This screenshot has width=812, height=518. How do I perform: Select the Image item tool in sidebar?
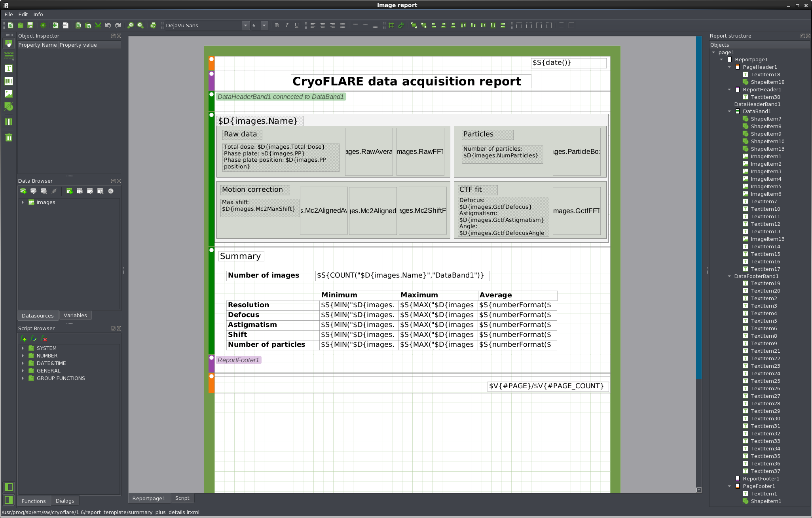9,94
